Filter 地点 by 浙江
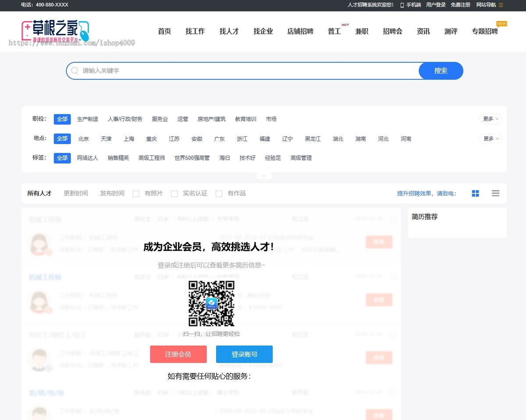The width and height of the screenshot is (526, 420). pyautogui.click(x=242, y=139)
